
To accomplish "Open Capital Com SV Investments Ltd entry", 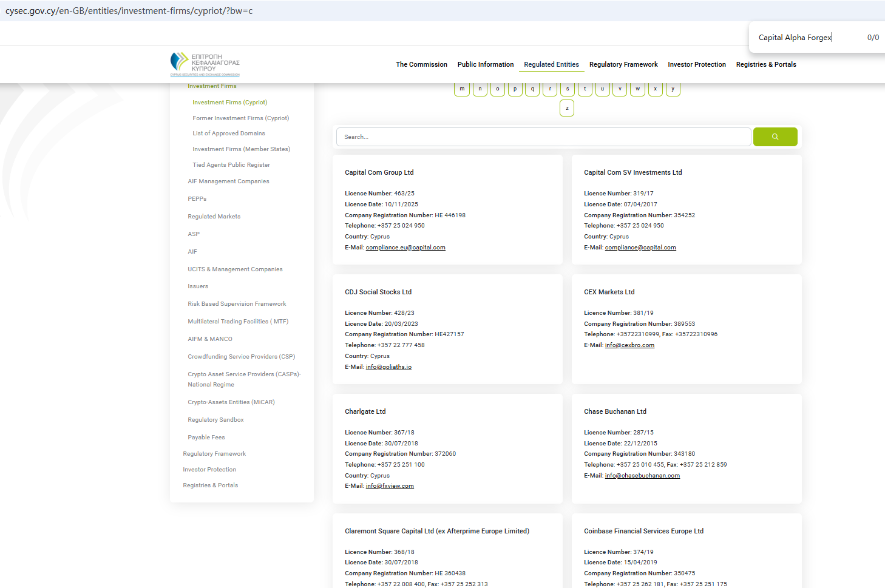I will 632,173.
